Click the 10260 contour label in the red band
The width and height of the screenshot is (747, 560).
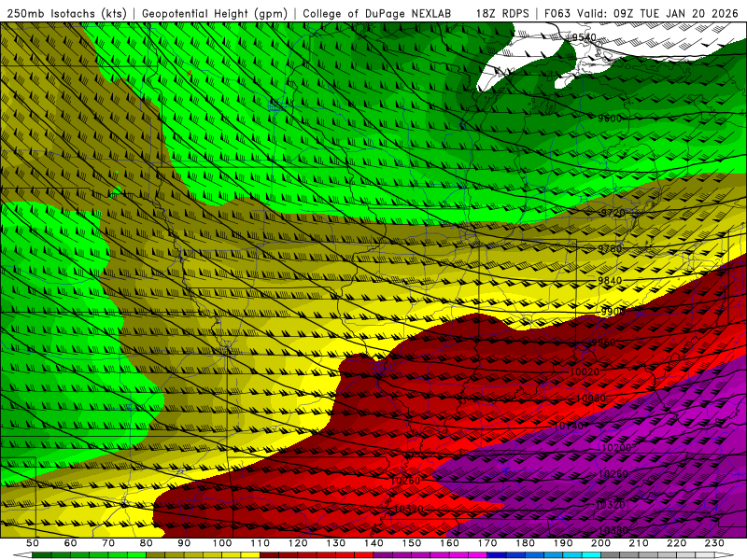405,481
